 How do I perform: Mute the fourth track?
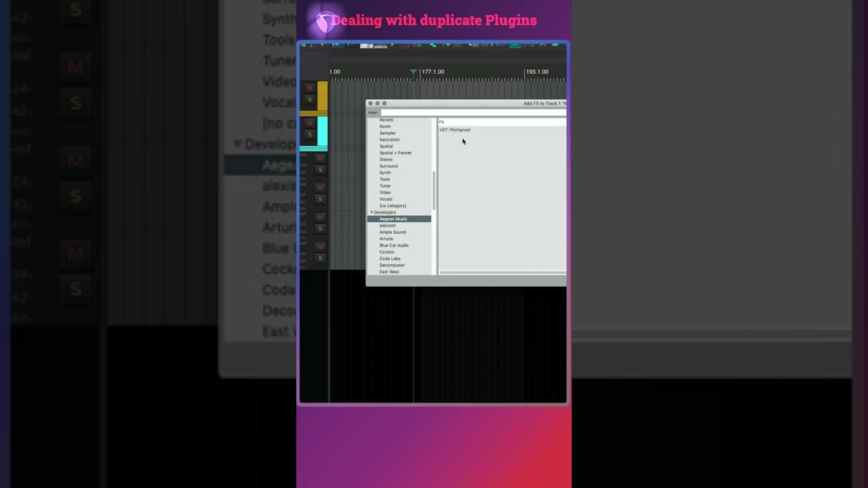click(x=321, y=187)
